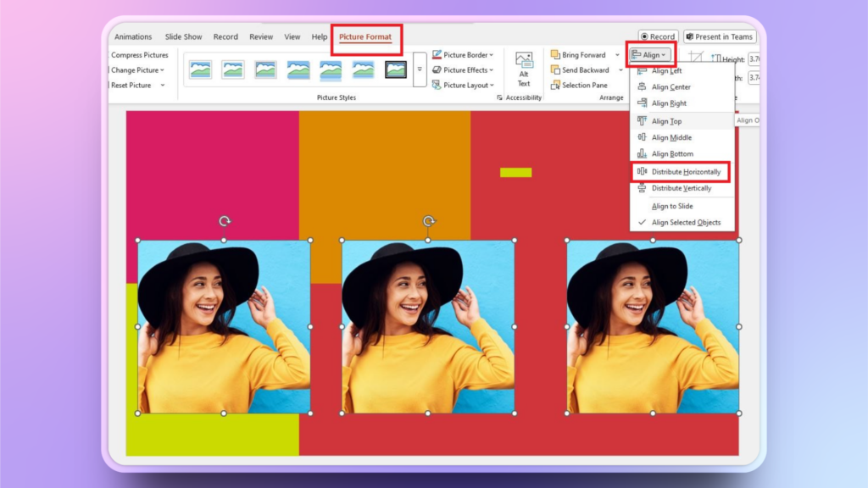
Task: Open the Change Picture dropdown
Action: [x=137, y=70]
